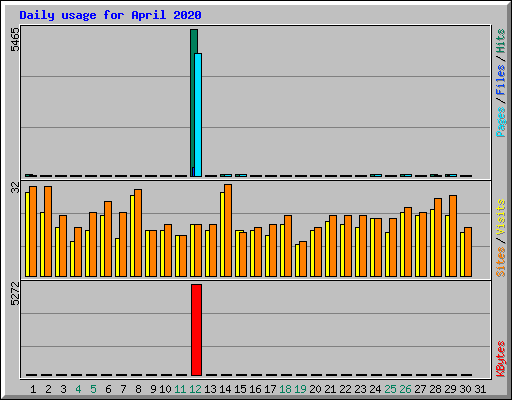Viewport: 512px width, 400px height.
Task: Click the small cyan Pages bar for day 15
Action: [x=243, y=175]
